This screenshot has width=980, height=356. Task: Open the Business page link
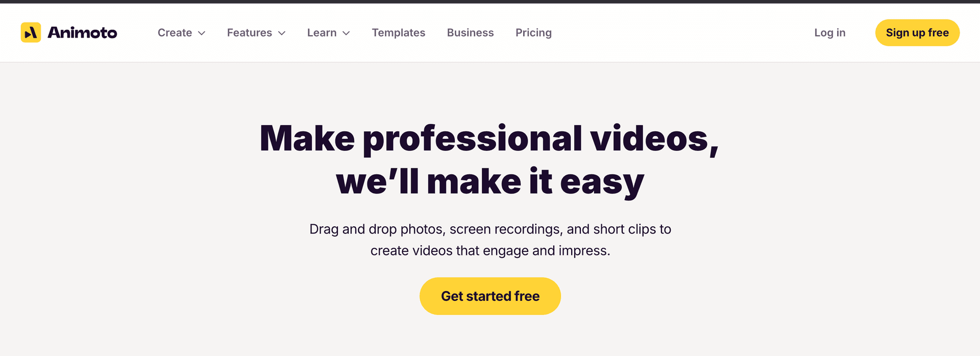pyautogui.click(x=471, y=33)
